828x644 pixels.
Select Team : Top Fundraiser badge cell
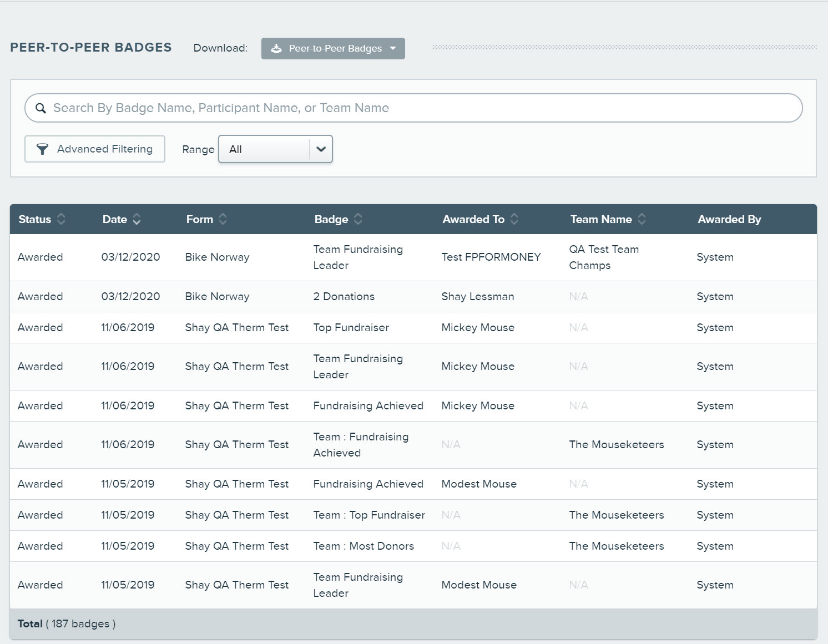[x=369, y=515]
